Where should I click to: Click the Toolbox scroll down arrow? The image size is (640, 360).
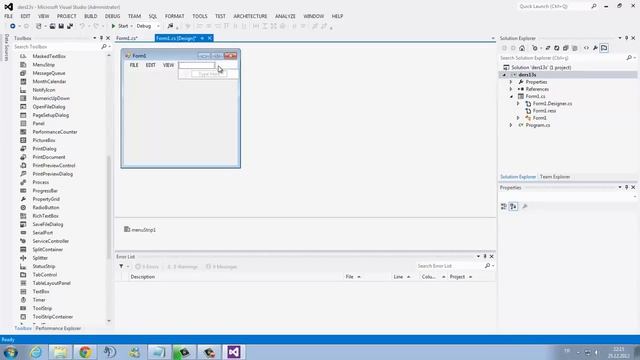(x=109, y=321)
